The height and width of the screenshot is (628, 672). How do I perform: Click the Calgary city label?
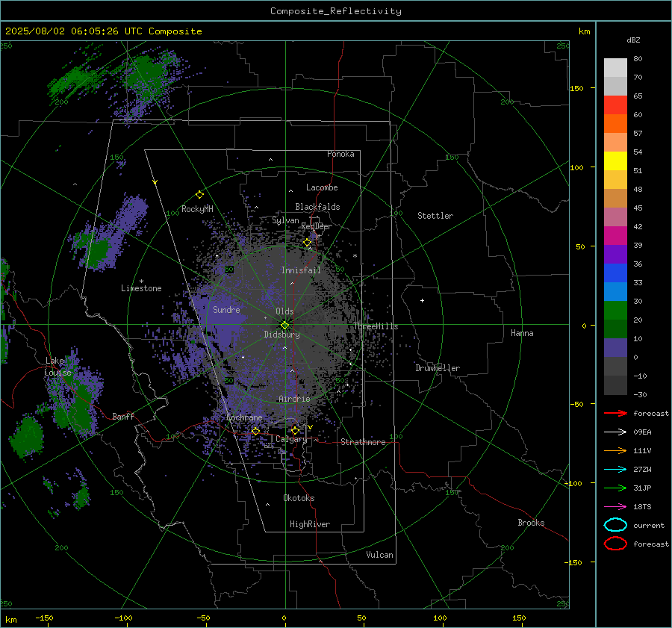(291, 439)
